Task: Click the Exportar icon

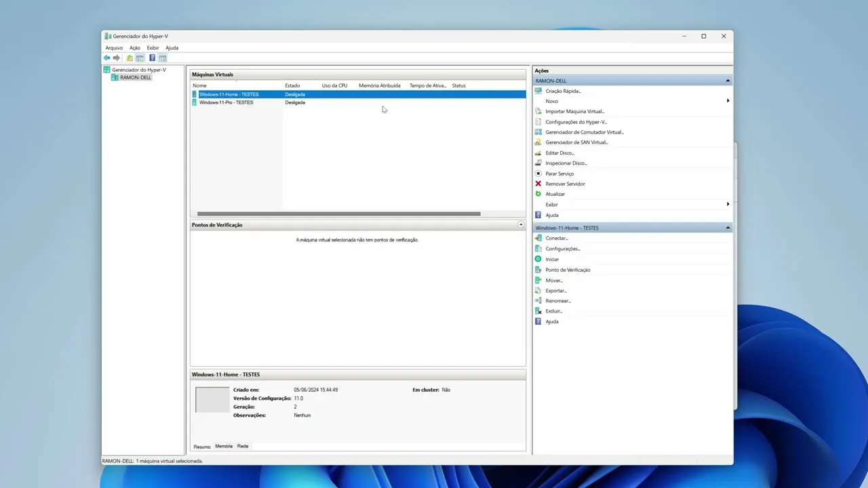Action: tap(538, 290)
